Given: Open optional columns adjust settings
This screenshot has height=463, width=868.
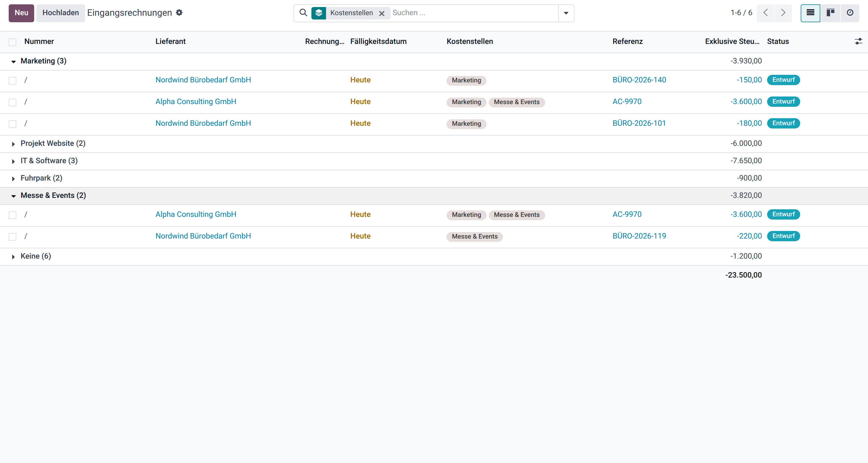Looking at the screenshot, I should click(858, 41).
